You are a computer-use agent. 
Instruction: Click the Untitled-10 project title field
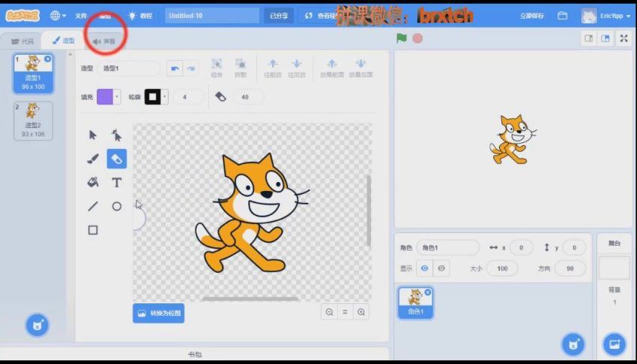coord(211,16)
